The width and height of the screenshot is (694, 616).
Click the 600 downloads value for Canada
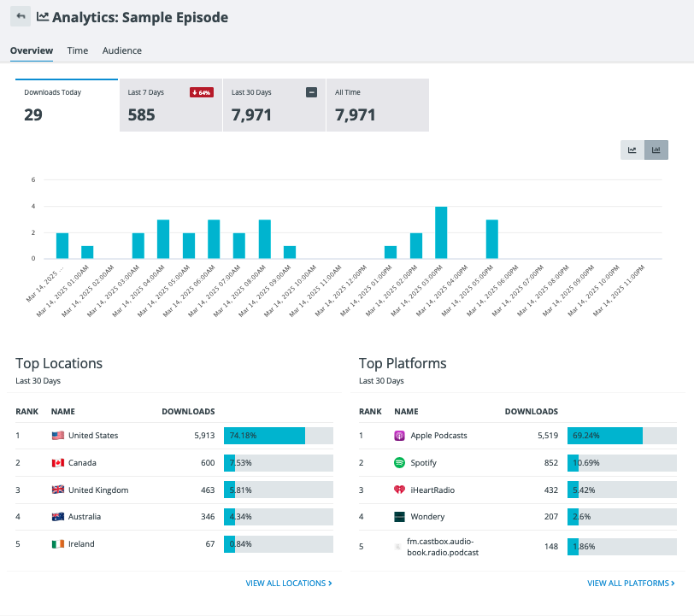pyautogui.click(x=208, y=463)
